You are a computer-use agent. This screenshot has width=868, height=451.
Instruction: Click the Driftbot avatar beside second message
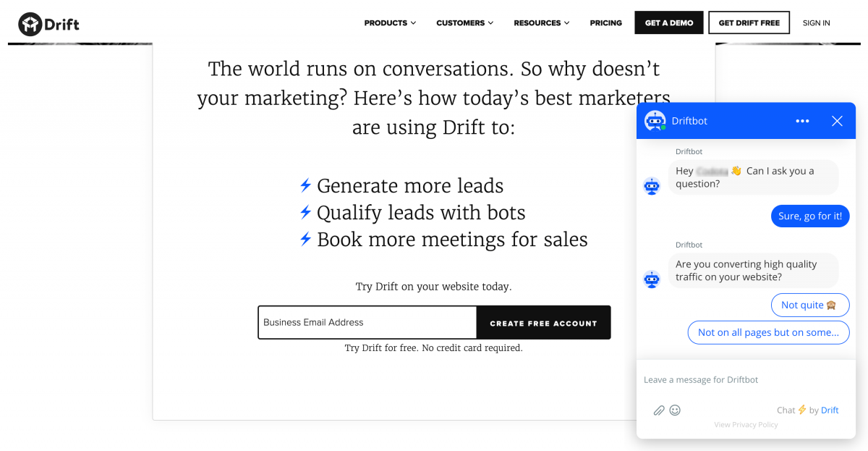[x=652, y=279]
